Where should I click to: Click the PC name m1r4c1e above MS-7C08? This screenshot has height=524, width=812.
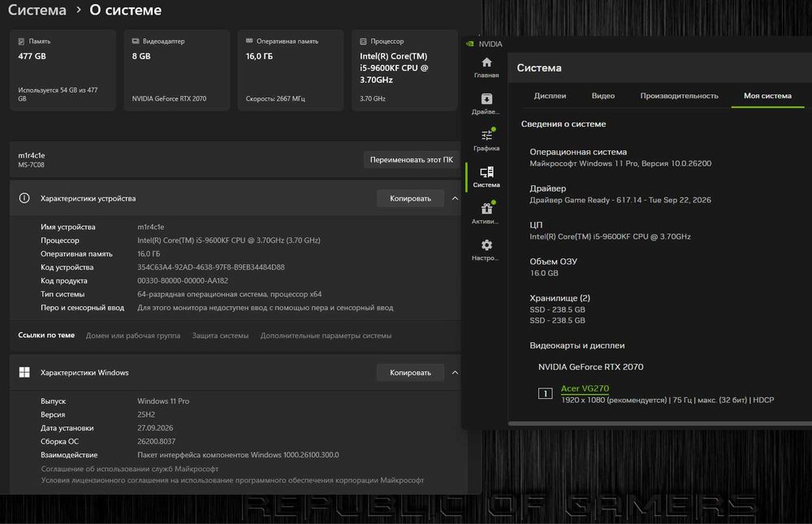tap(32, 155)
